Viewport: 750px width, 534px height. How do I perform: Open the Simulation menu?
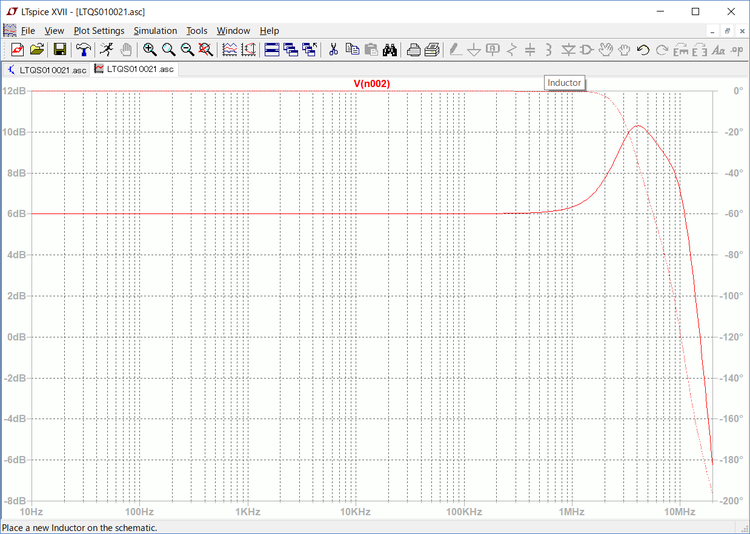tap(155, 31)
